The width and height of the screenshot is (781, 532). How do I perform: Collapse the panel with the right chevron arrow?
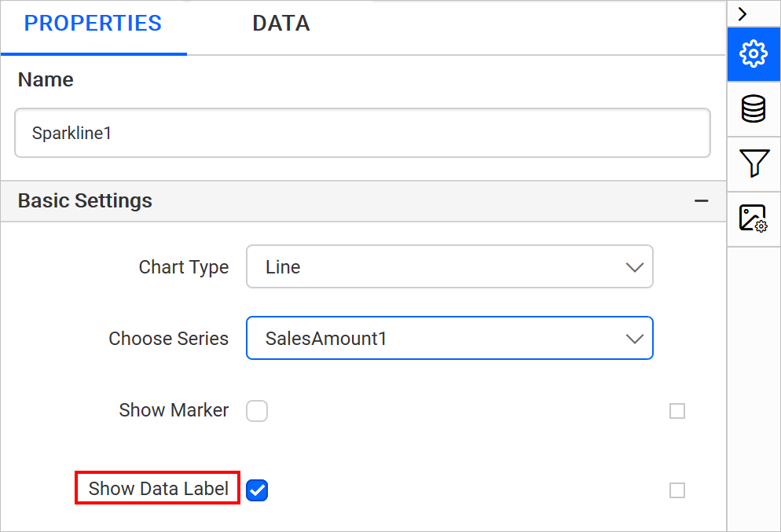click(x=742, y=14)
